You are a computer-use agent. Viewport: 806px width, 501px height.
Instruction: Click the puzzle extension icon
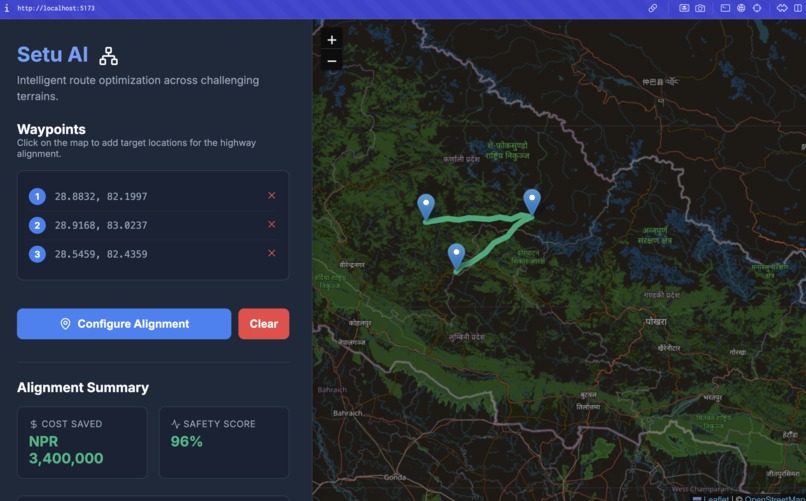pyautogui.click(x=782, y=8)
